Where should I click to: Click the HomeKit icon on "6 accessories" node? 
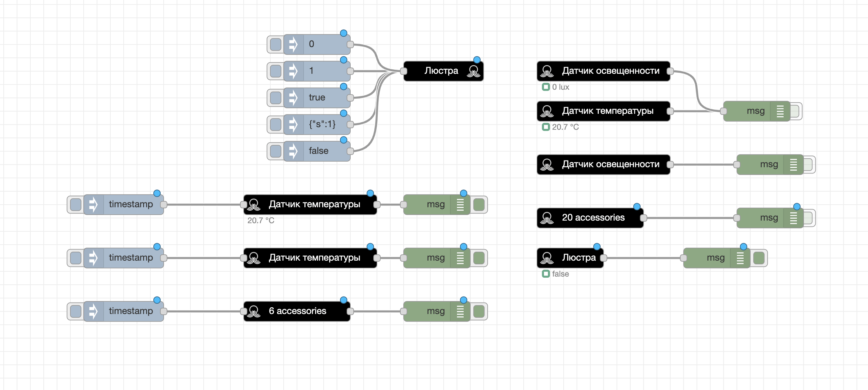(x=254, y=311)
